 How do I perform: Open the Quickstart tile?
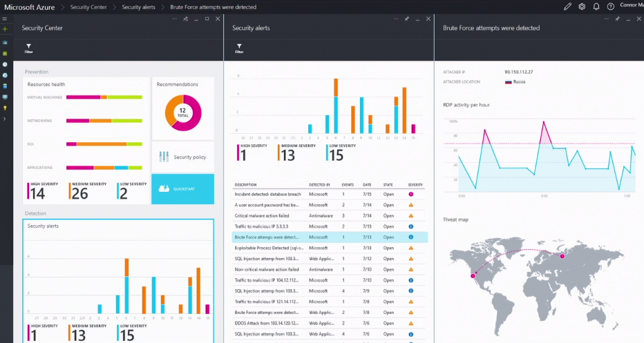182,188
